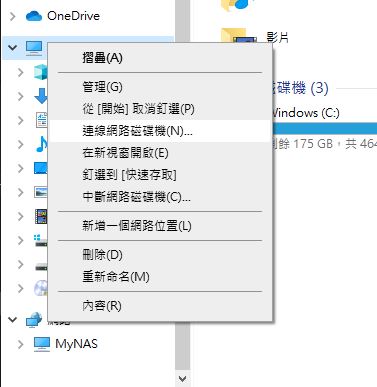377x387 pixels.
Task: Click the Music note icon
Action: pyautogui.click(x=41, y=144)
